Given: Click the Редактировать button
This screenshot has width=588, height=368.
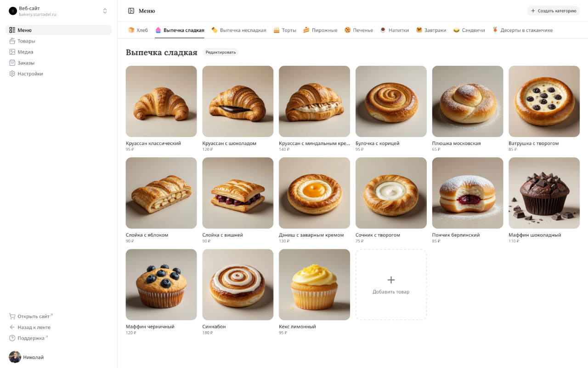Looking at the screenshot, I should point(220,52).
